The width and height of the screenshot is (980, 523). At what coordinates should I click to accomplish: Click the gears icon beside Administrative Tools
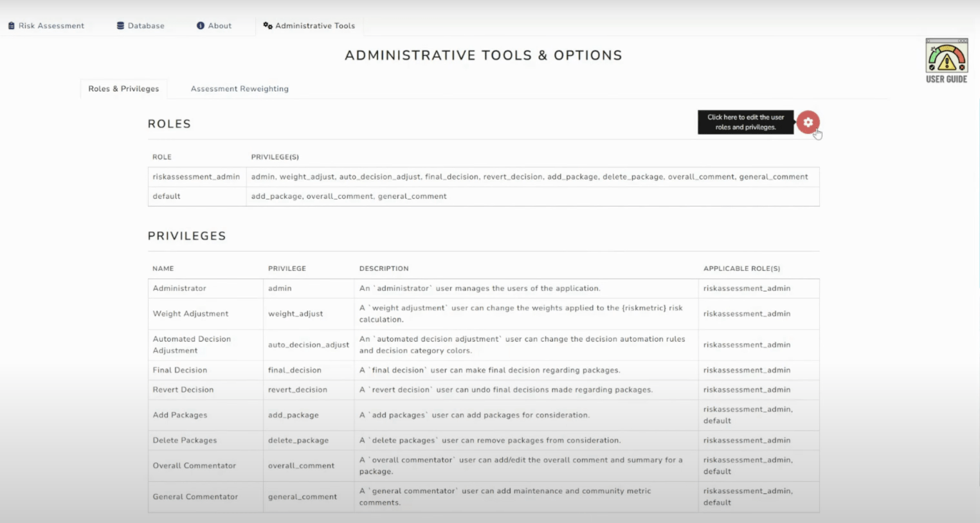[268, 26]
